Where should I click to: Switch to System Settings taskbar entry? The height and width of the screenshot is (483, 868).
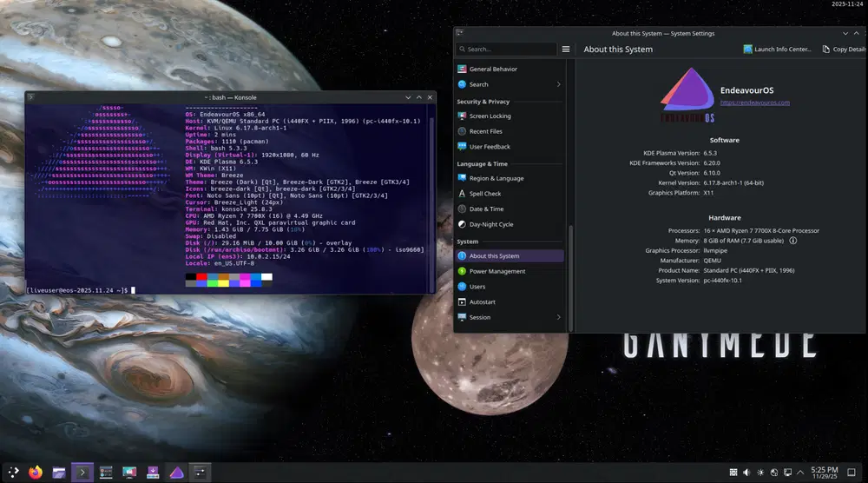coord(200,473)
